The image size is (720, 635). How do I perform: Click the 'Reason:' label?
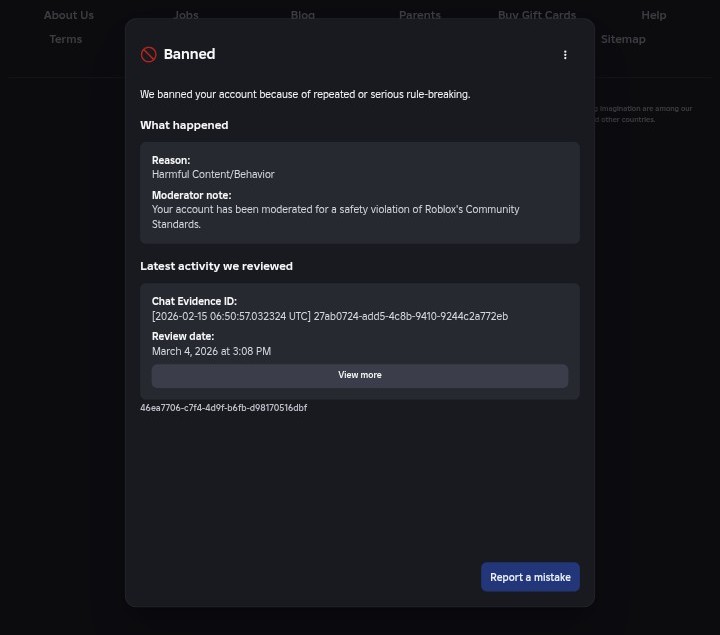[x=171, y=160]
